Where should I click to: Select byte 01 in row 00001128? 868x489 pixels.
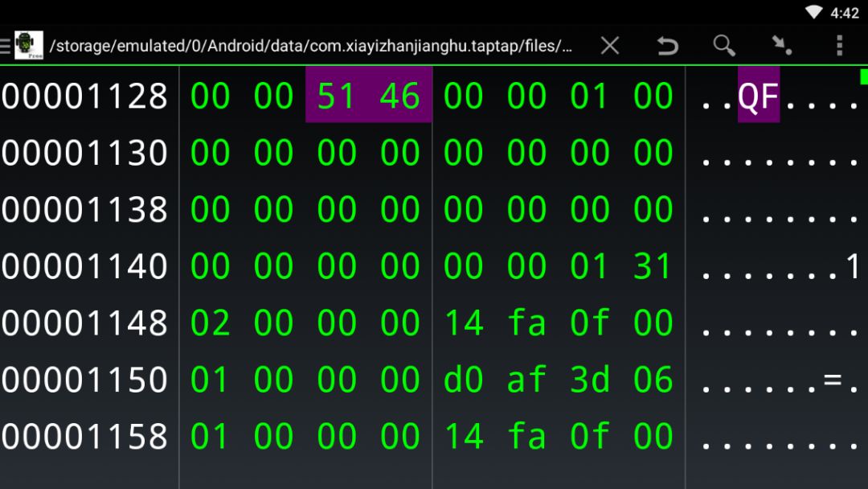click(x=590, y=96)
